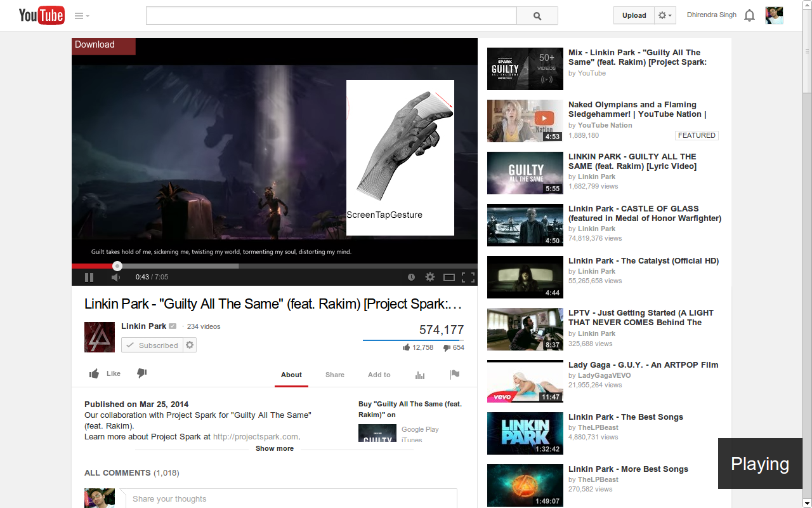Click the 574,177 view count

[442, 330]
